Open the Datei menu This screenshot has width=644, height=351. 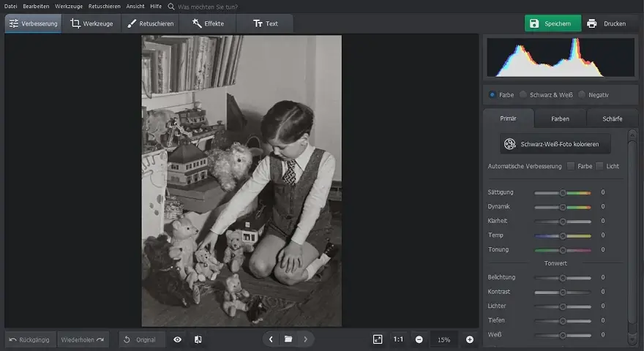pos(11,6)
